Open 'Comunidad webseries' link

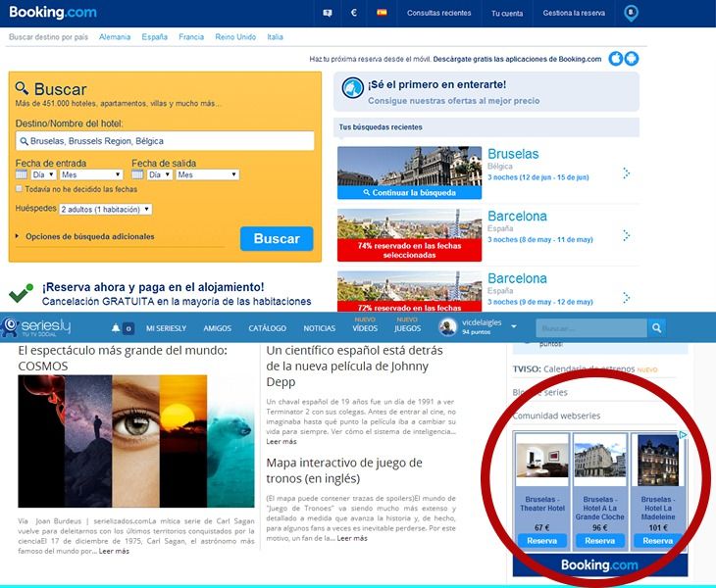click(x=556, y=416)
